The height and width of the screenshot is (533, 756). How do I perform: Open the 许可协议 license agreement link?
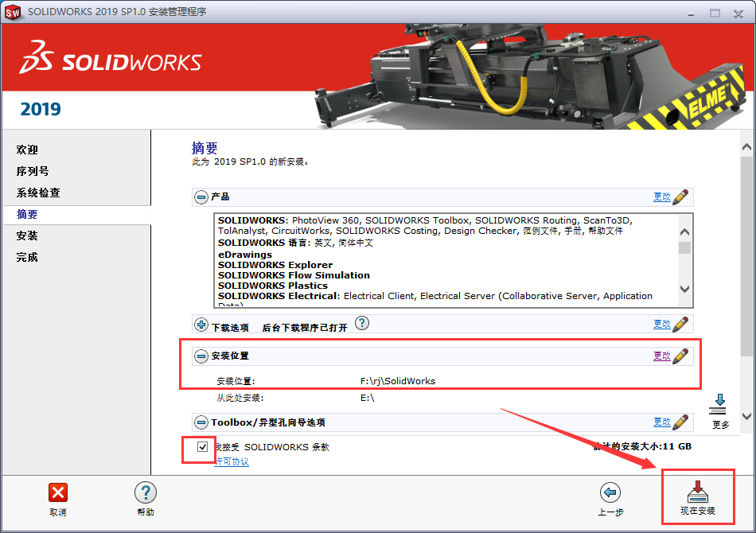pos(232,461)
